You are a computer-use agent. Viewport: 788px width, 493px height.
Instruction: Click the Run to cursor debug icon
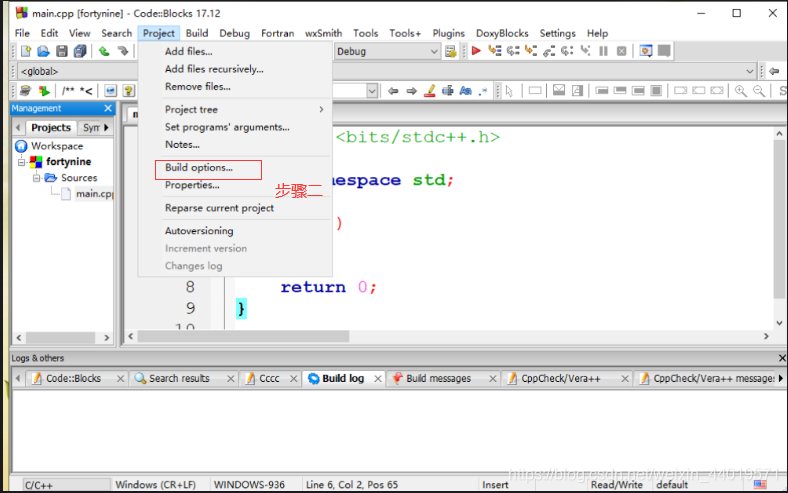tap(495, 51)
